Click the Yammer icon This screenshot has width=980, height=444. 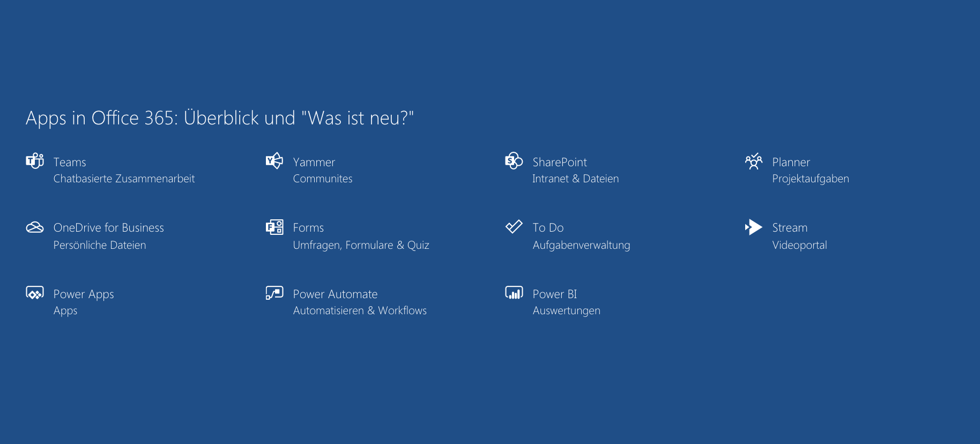click(x=274, y=160)
